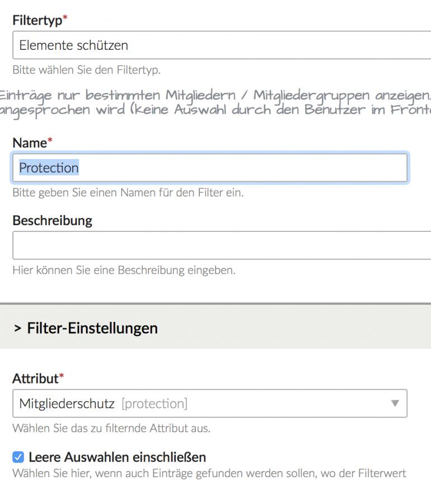Open the Attribut dropdown showing Mitgliederschutz

[x=210, y=403]
